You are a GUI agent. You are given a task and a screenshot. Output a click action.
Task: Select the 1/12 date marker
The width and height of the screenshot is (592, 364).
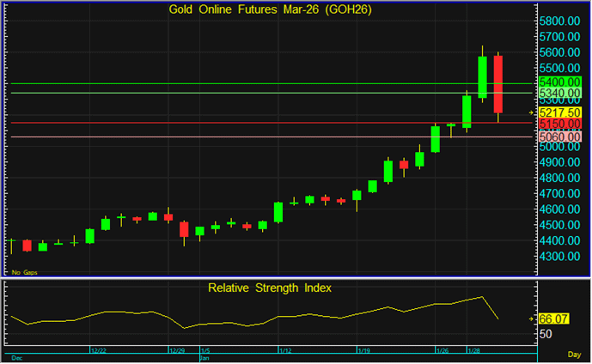point(284,350)
